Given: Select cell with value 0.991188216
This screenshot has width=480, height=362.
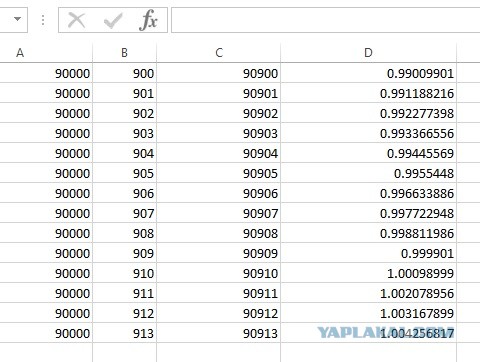Looking at the screenshot, I should click(x=369, y=93).
